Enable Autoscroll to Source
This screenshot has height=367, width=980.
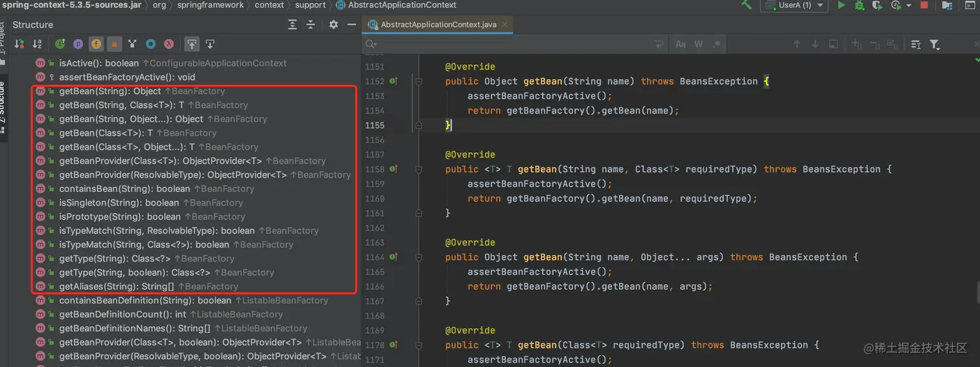192,44
